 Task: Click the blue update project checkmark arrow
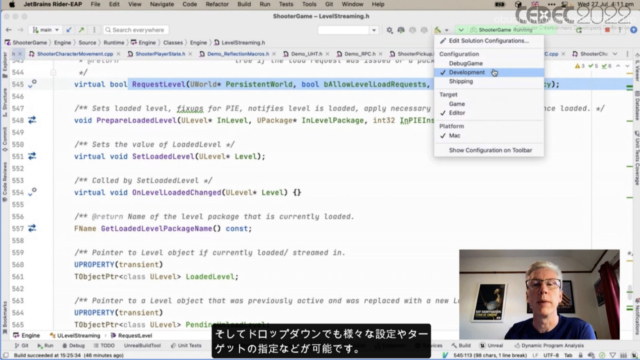[69, 30]
